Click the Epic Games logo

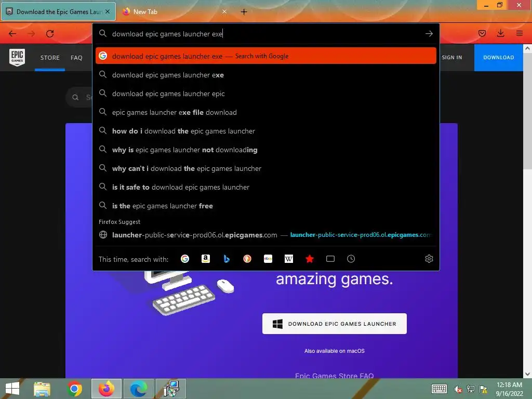click(17, 57)
